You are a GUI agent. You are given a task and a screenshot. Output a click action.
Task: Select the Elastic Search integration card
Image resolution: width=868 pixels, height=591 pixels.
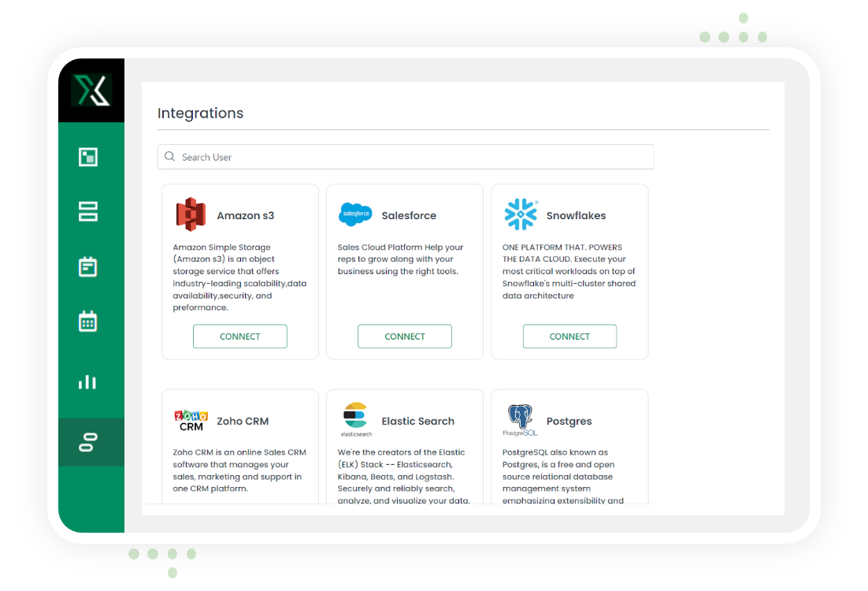[x=404, y=449]
